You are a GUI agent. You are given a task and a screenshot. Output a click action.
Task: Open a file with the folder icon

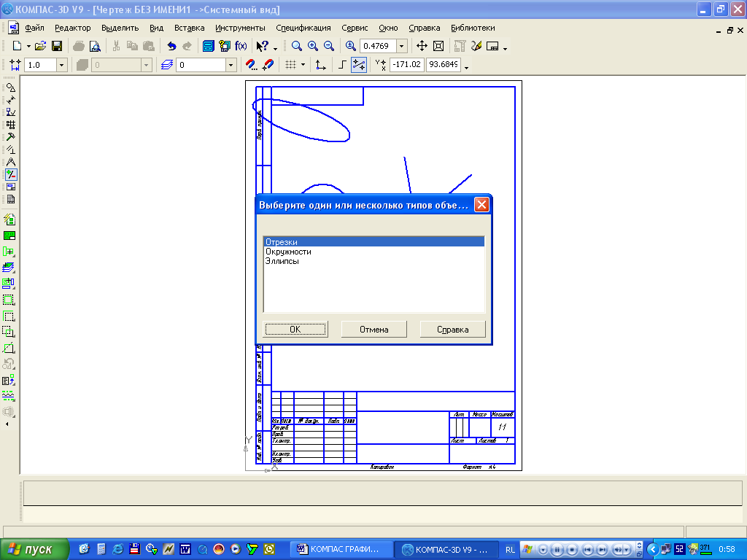41,46
